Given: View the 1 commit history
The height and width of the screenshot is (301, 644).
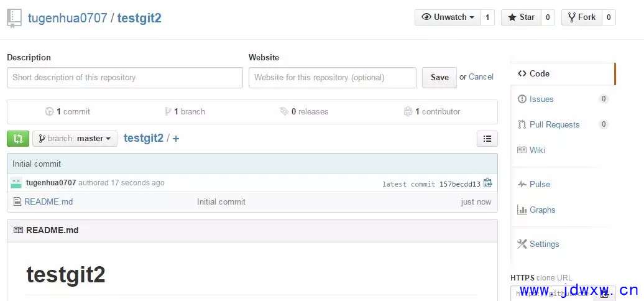Looking at the screenshot, I should click(x=68, y=112).
